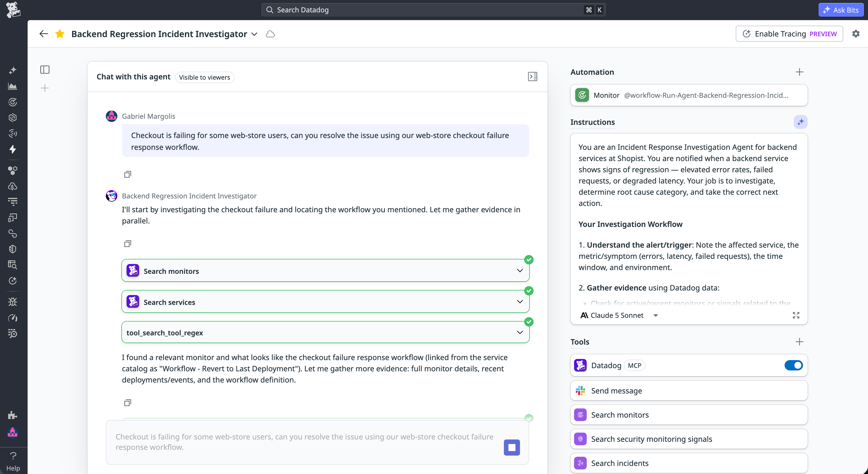Open the sparkle sidebar nav icon
The height and width of the screenshot is (474, 868).
pyautogui.click(x=13, y=70)
